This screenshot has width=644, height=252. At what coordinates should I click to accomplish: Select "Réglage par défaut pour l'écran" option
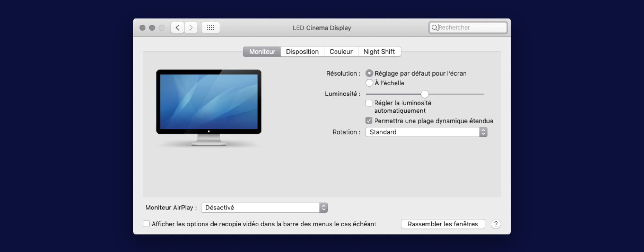point(369,73)
